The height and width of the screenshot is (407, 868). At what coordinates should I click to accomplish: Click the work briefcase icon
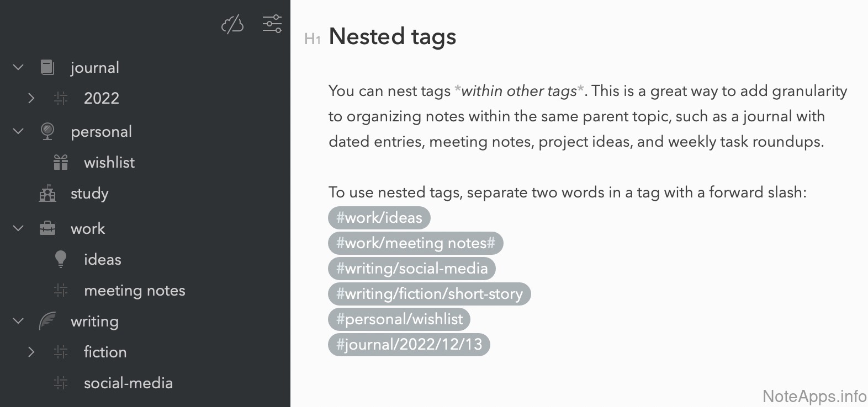coord(47,228)
